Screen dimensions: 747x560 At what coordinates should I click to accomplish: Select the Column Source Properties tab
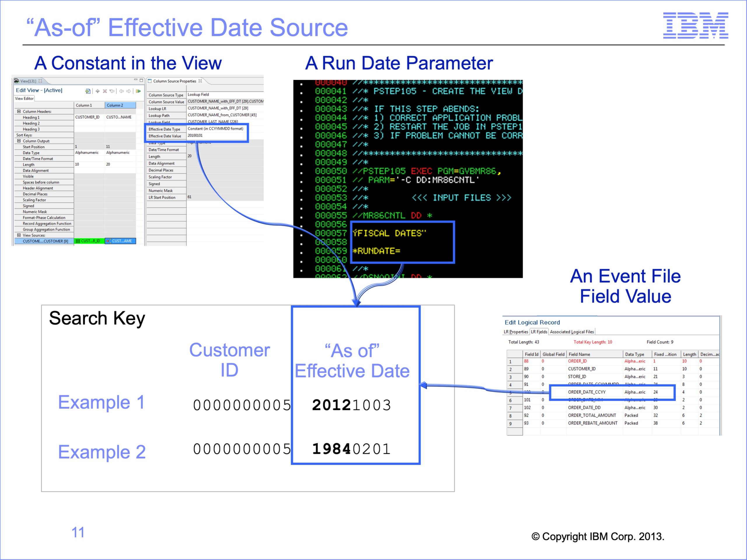click(x=174, y=81)
